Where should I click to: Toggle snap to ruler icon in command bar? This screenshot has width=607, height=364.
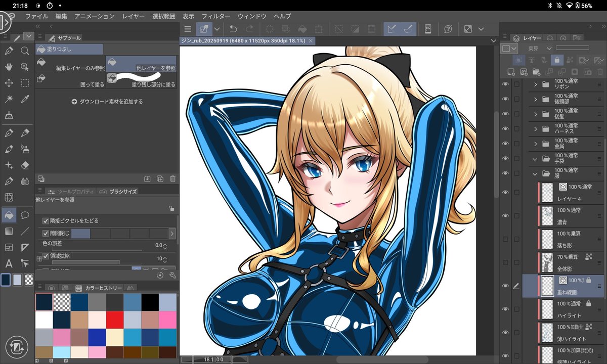(x=391, y=29)
